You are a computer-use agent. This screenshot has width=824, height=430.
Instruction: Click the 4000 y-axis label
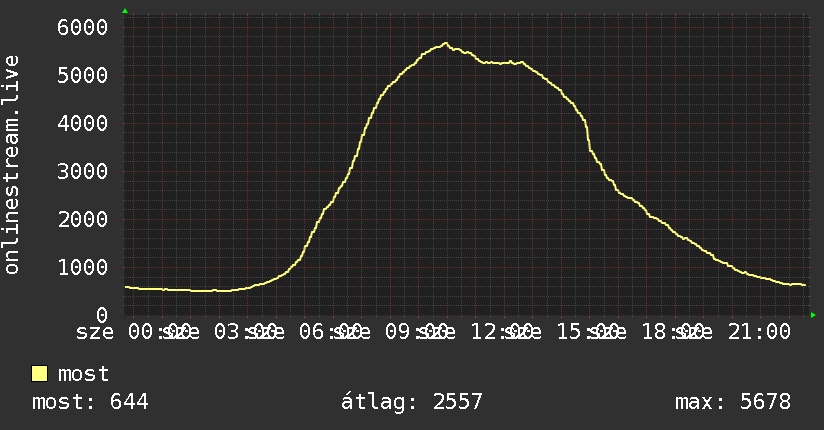[83, 124]
